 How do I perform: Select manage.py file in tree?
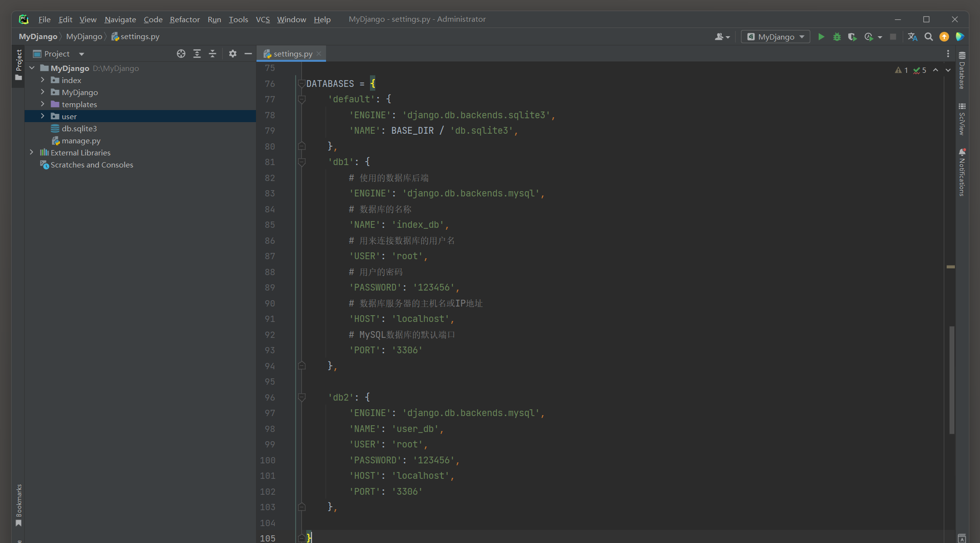81,140
